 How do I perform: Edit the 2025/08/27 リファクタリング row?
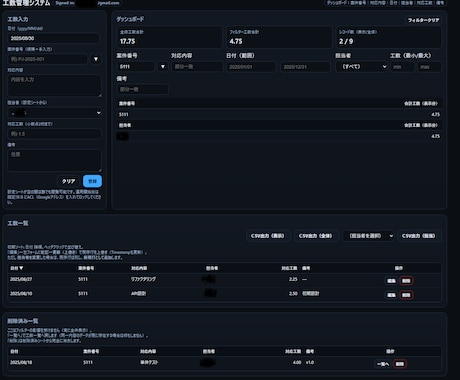(391, 281)
